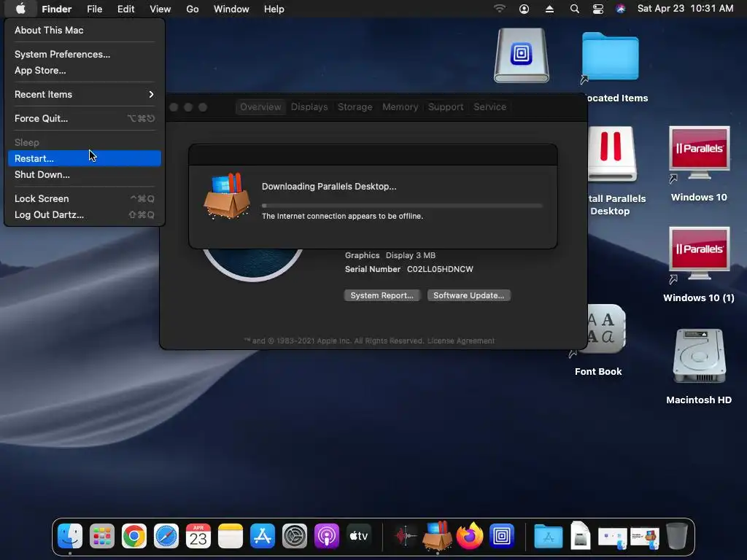The image size is (747, 560).
Task: Launch Google Chrome from the Dock
Action: coord(134,536)
